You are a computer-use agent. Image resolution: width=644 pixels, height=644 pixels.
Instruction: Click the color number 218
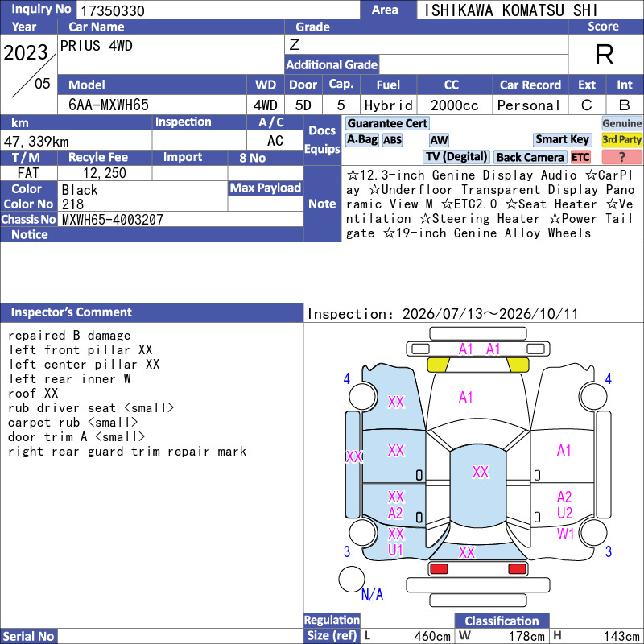tap(72, 204)
